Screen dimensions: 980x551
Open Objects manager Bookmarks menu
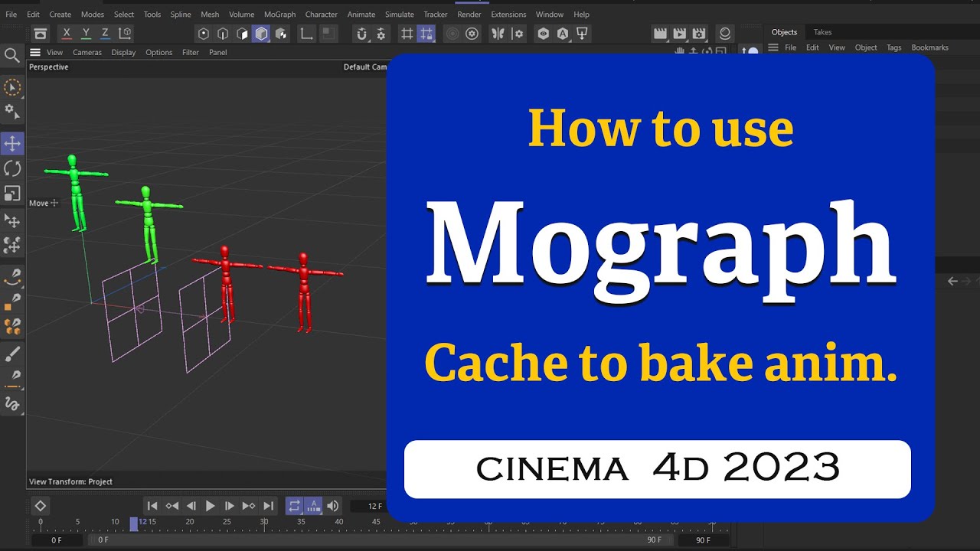point(930,47)
